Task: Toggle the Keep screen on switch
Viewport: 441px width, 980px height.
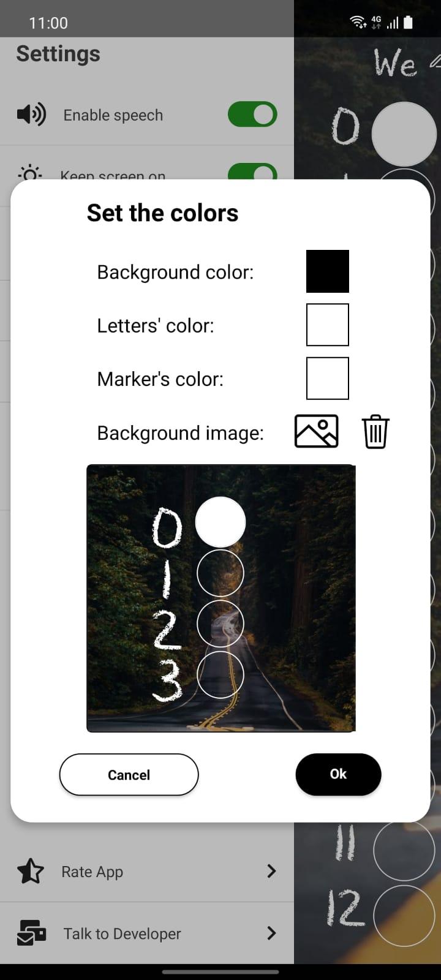Action: (x=252, y=171)
